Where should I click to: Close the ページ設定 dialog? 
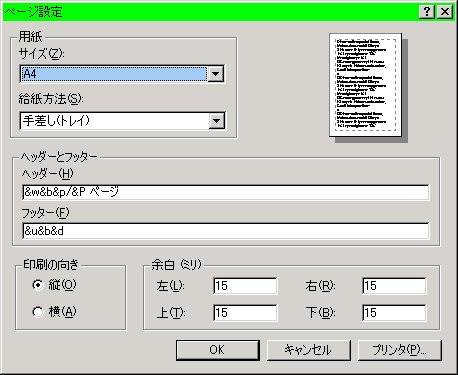[445, 12]
